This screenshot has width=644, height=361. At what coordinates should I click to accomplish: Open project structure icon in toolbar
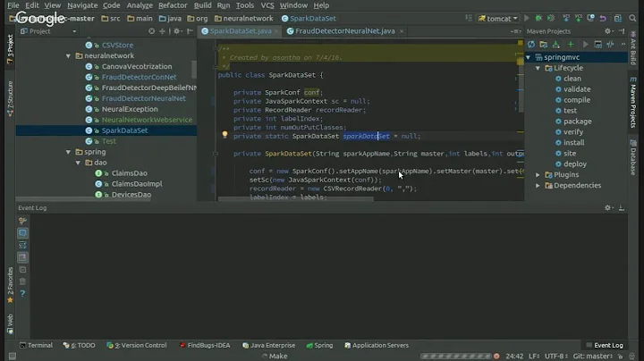(618, 18)
